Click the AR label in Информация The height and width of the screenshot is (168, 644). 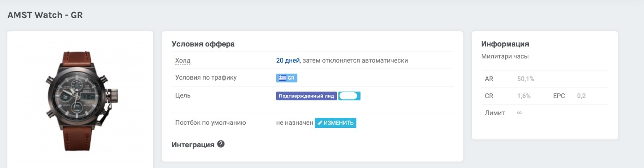click(x=489, y=79)
